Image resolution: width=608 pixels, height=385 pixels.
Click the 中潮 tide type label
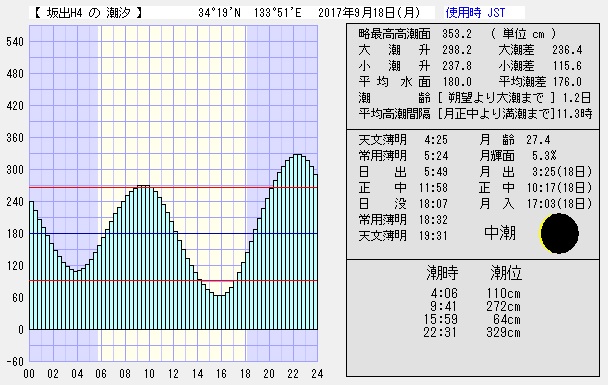pyautogui.click(x=500, y=233)
